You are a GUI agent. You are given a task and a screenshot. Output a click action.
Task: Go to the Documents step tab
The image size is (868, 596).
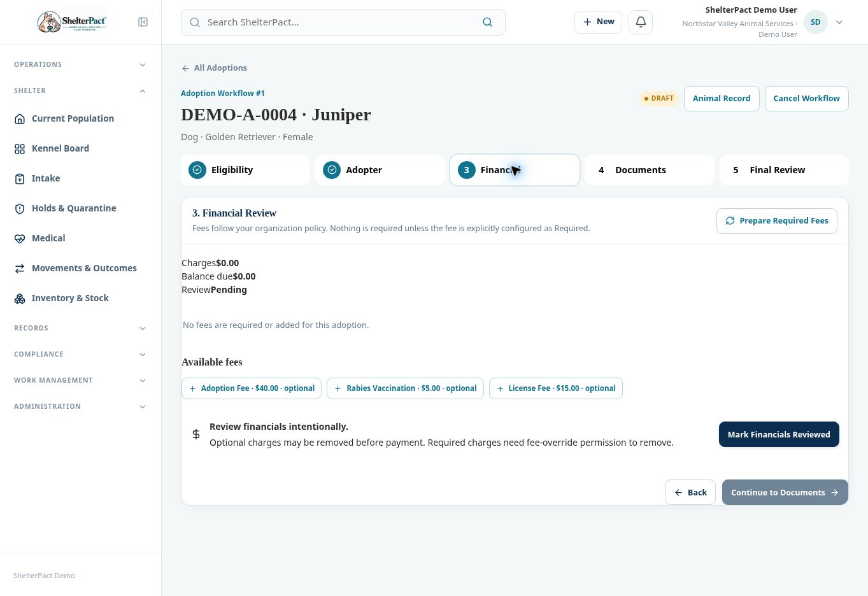click(650, 170)
